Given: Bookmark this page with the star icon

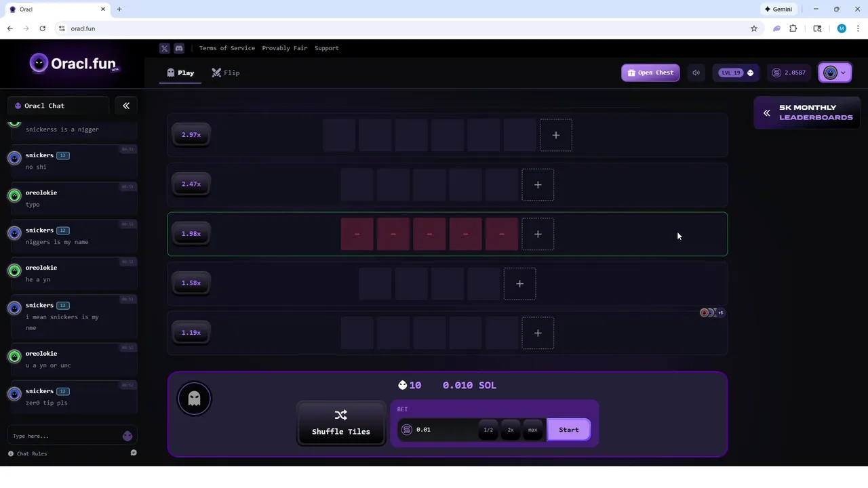Looking at the screenshot, I should pos(754,28).
